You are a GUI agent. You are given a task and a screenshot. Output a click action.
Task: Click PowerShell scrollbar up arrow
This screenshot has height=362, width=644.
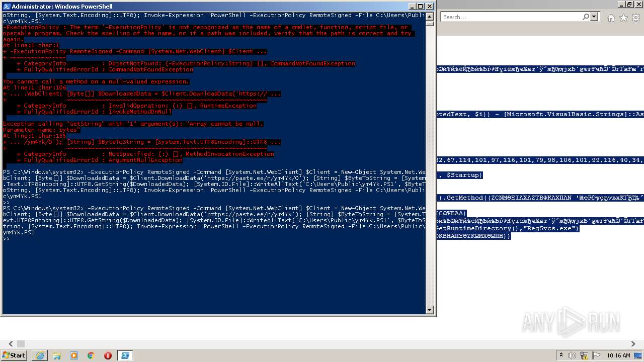point(430,16)
